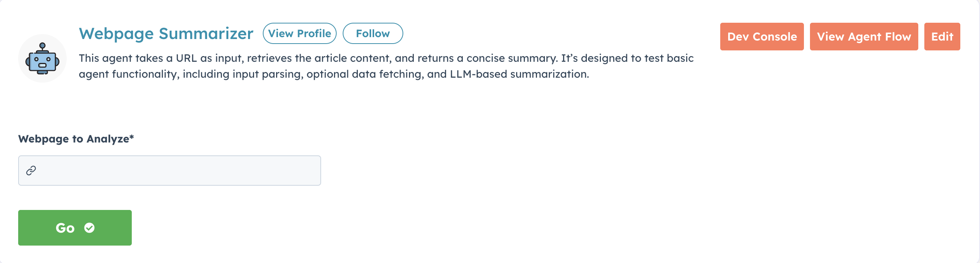Toggle following status via the Follow pill
Viewport: 980px width, 263px height.
373,33
